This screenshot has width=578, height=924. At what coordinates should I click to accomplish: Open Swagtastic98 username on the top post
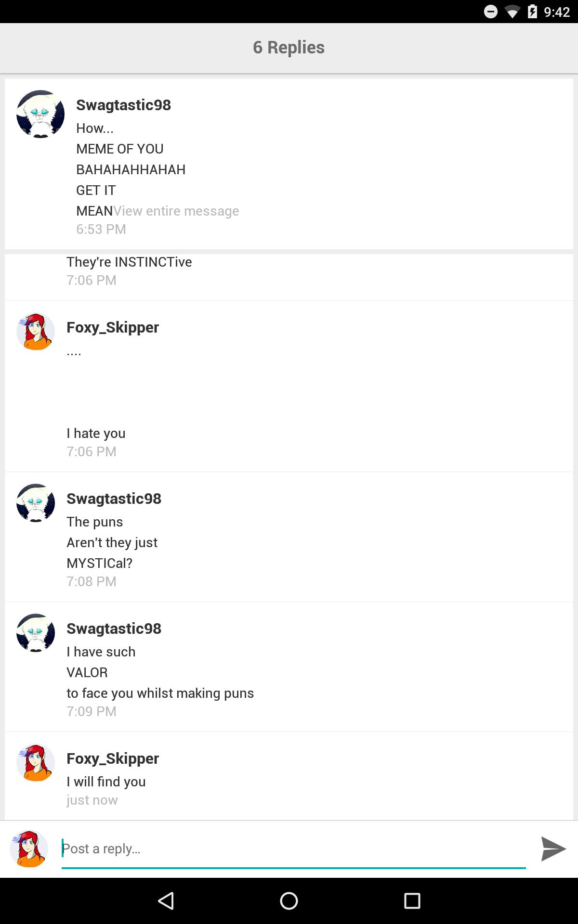click(x=123, y=105)
